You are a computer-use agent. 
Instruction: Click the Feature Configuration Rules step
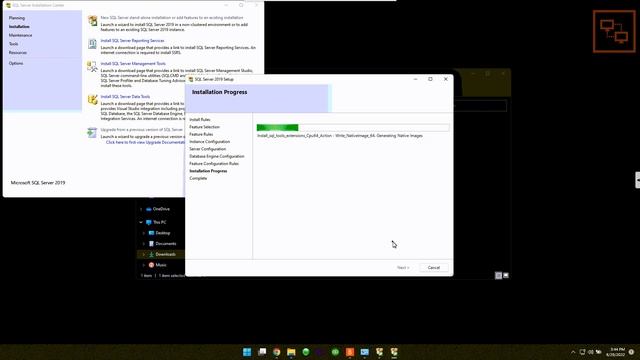coord(214,164)
